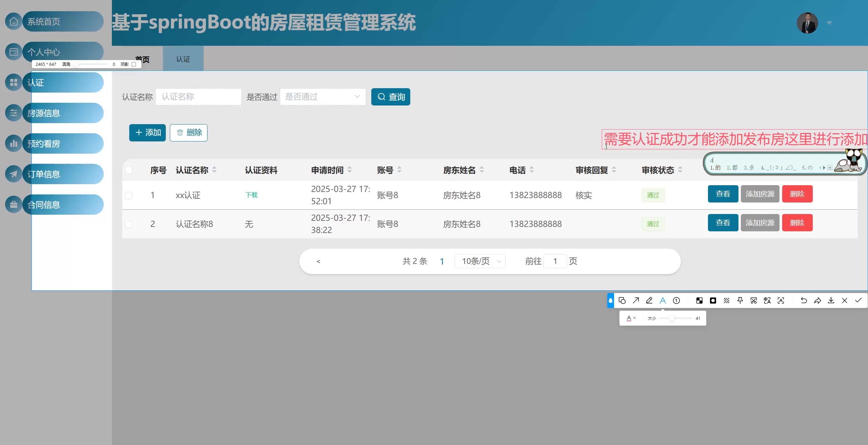The height and width of the screenshot is (445, 868).
Task: Open the text color dropdown
Action: 631,318
